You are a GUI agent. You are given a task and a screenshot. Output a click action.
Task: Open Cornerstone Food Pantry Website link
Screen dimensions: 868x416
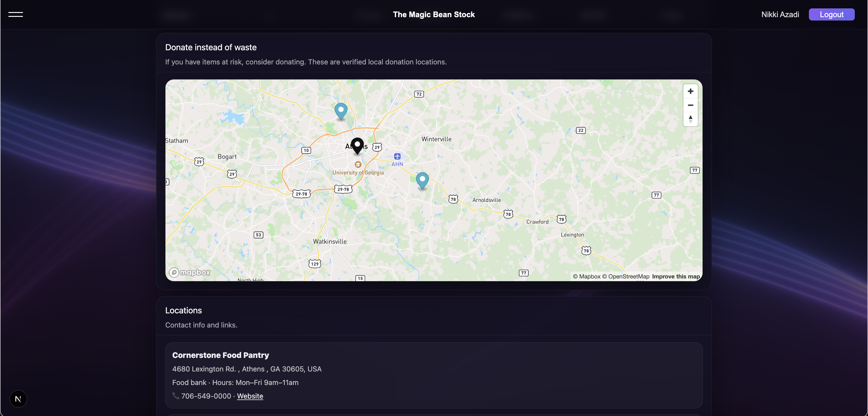[x=250, y=396]
